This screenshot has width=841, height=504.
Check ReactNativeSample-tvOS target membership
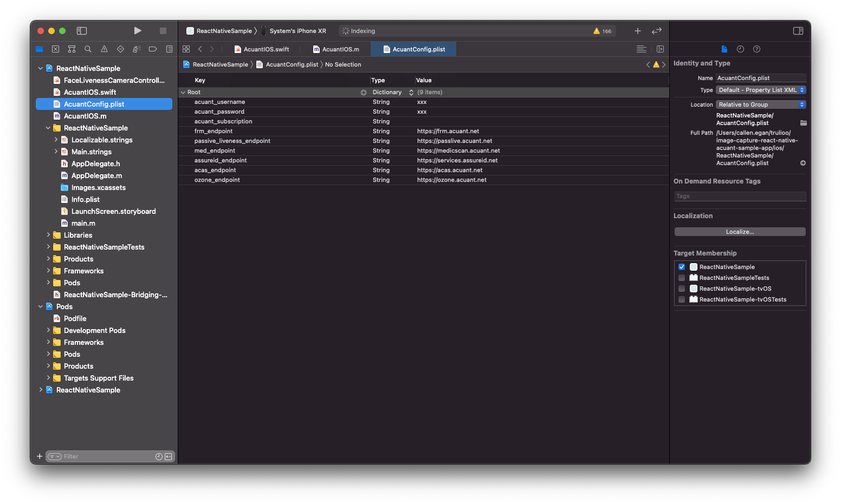pyautogui.click(x=682, y=289)
